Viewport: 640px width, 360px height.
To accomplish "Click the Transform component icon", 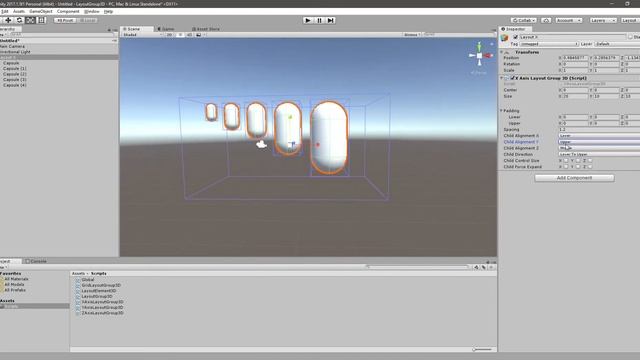I will click(507, 52).
